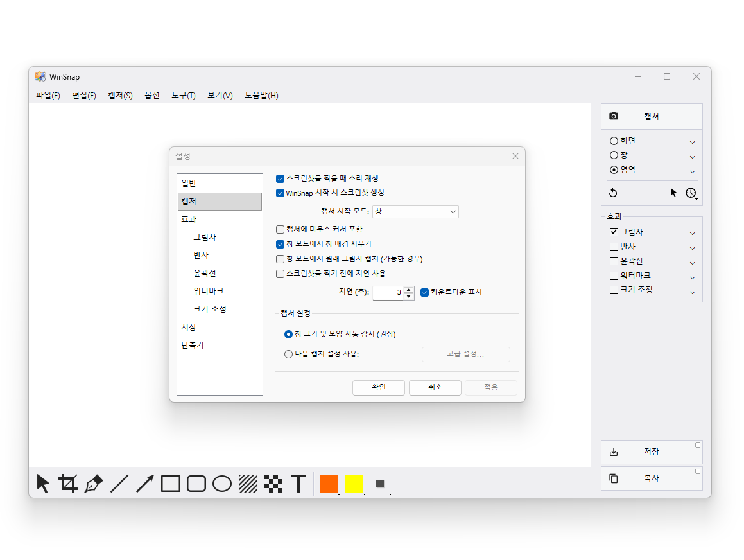Expand 화면 options chevron
Viewport: 744px width, 560px height.
pos(692,143)
